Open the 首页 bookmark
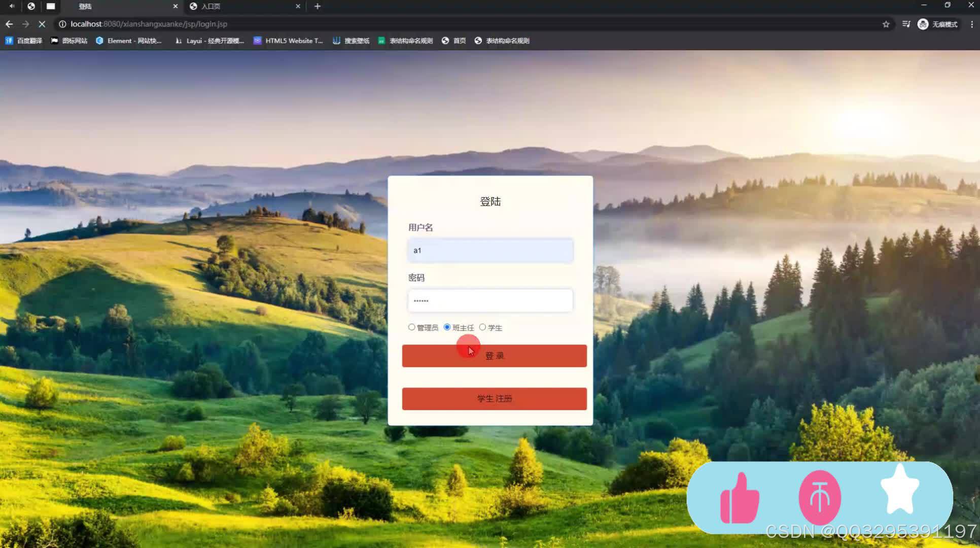The height and width of the screenshot is (548, 980). tap(453, 41)
